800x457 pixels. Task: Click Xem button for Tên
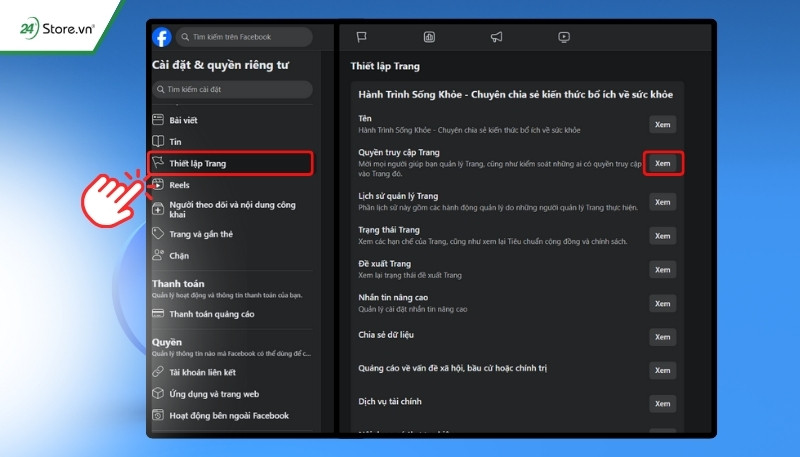(x=662, y=124)
